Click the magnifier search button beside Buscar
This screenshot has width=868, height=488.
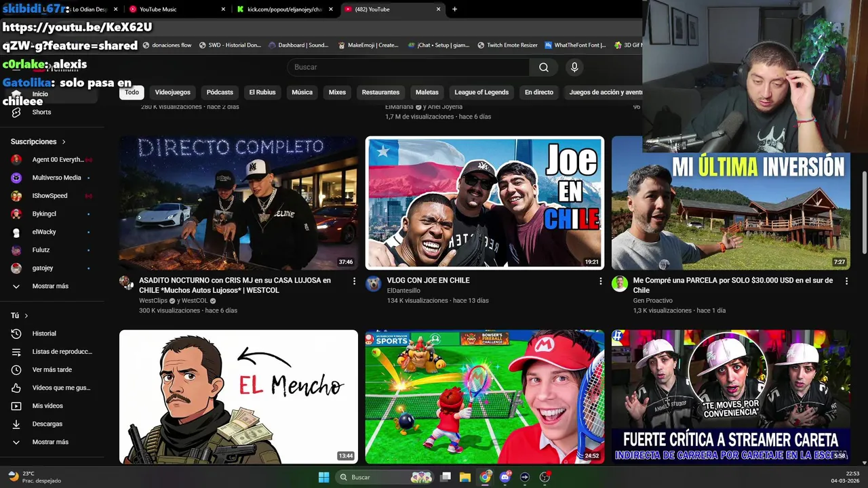pyautogui.click(x=544, y=67)
